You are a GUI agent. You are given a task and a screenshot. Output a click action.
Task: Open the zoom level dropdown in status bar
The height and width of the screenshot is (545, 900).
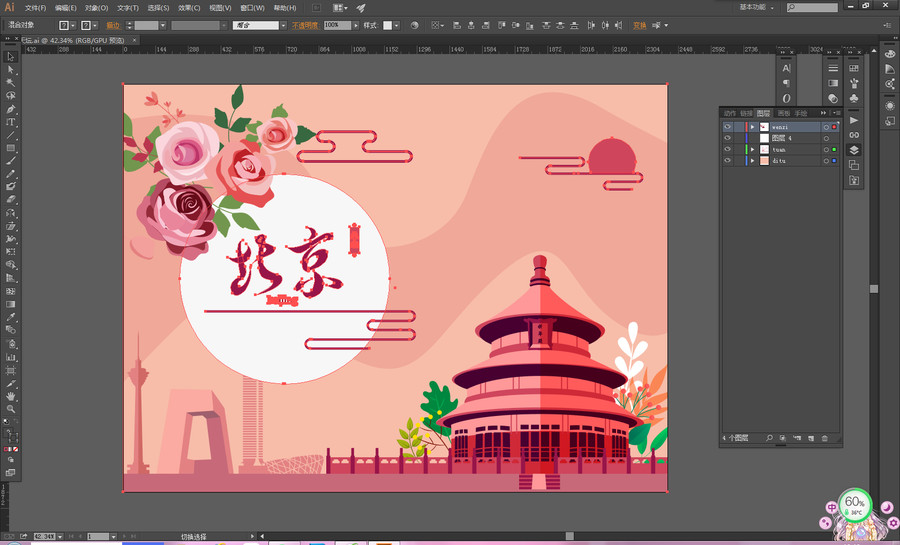pyautogui.click(x=60, y=536)
